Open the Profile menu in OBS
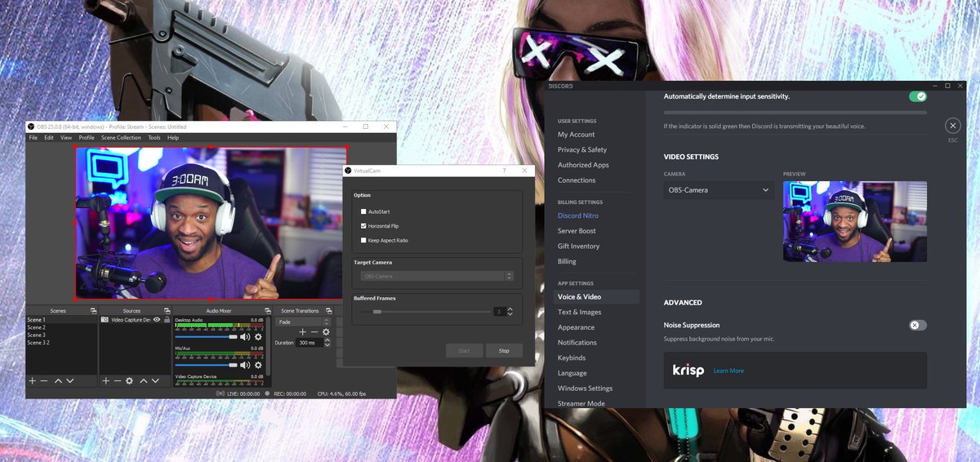The image size is (980, 462). 87,138
